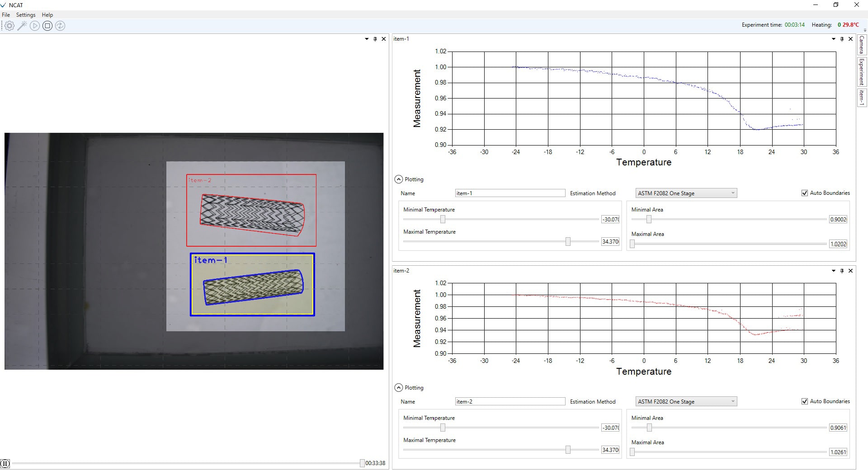Screen dimensions: 868x470
Task: Disable Auto Boundaries for item-2
Action: coord(805,401)
